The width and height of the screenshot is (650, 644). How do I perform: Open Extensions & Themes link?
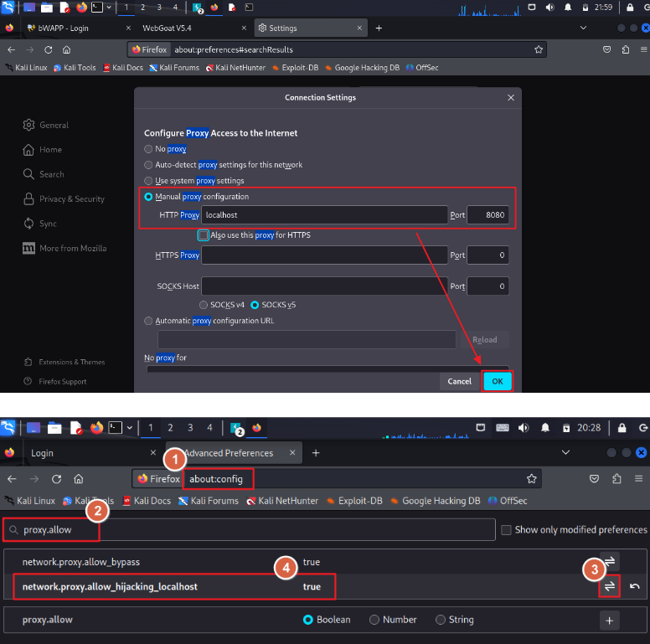tap(64, 362)
